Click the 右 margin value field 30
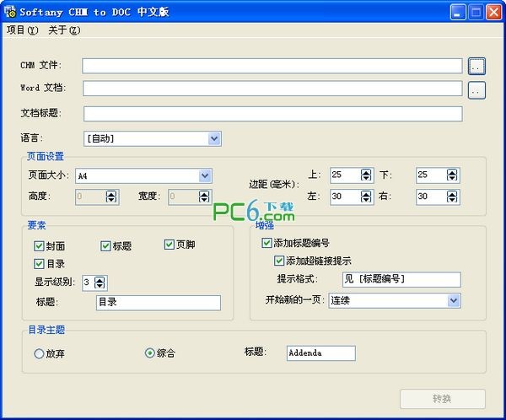 pyautogui.click(x=431, y=197)
